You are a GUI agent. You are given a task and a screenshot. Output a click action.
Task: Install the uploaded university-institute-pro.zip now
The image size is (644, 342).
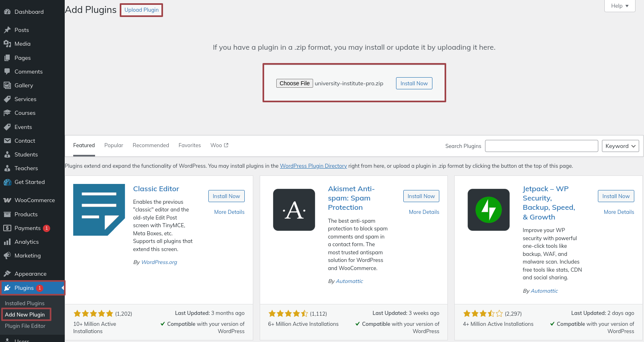(x=414, y=83)
